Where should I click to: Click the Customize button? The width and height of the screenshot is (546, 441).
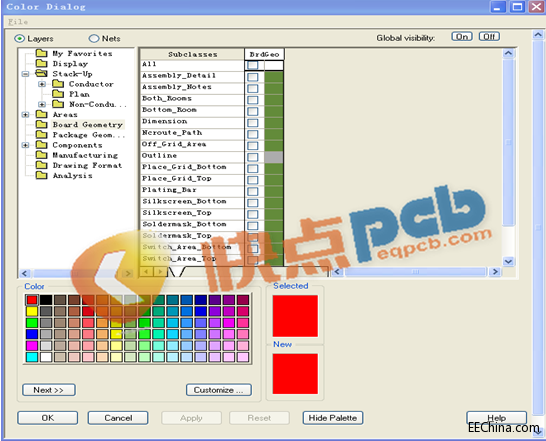pos(219,390)
